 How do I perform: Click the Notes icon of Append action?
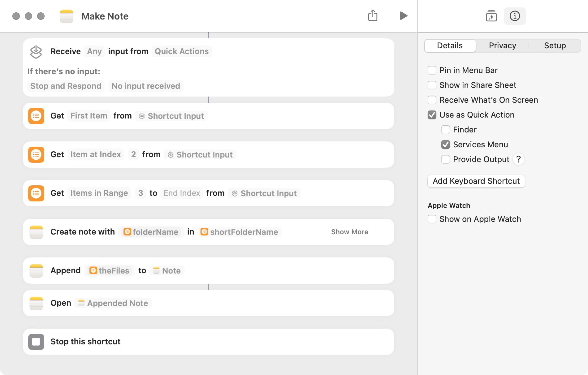[x=36, y=271]
